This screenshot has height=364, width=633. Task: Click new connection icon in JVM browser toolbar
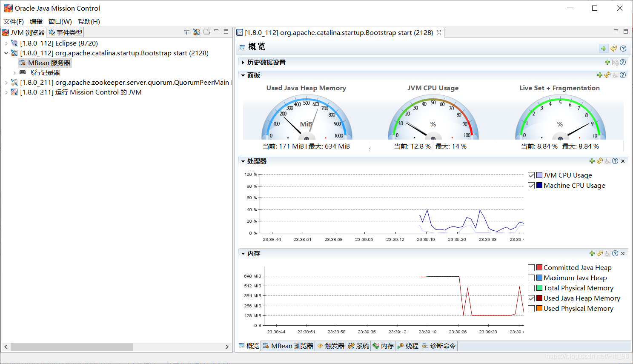click(196, 32)
